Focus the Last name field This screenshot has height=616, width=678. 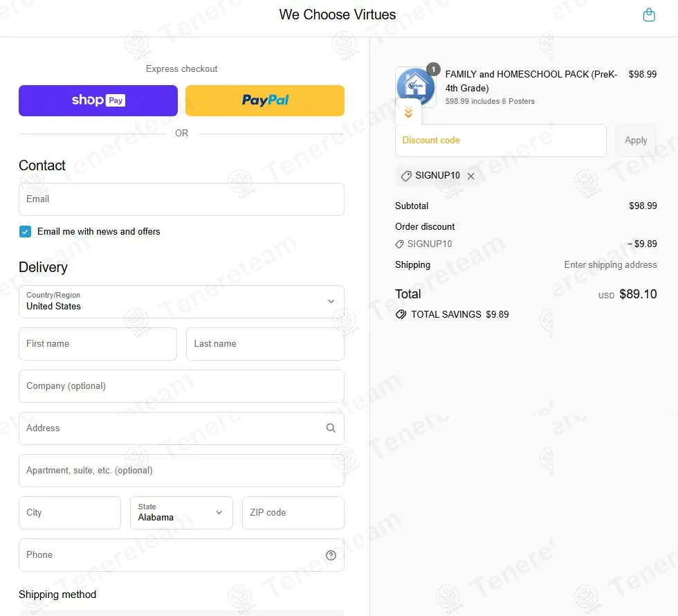pos(265,344)
